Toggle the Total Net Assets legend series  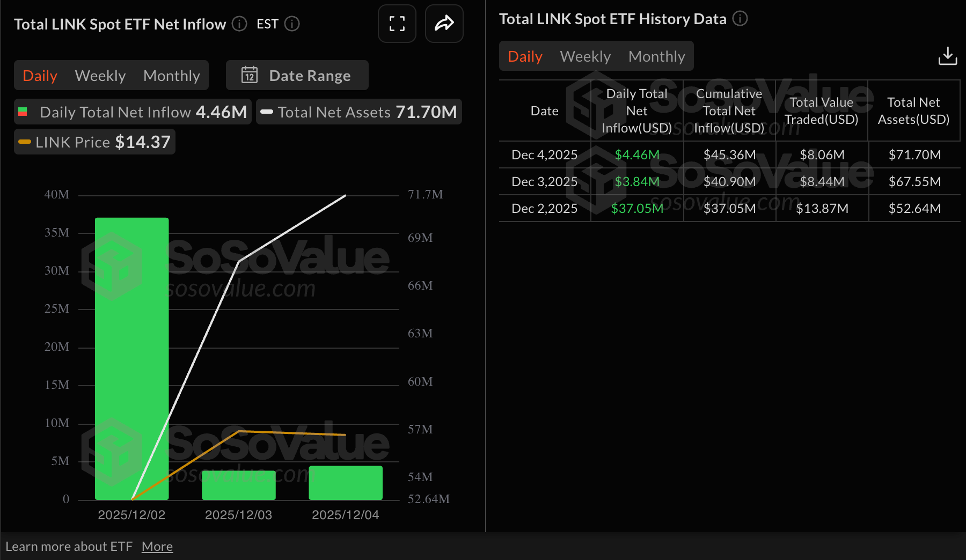358,112
